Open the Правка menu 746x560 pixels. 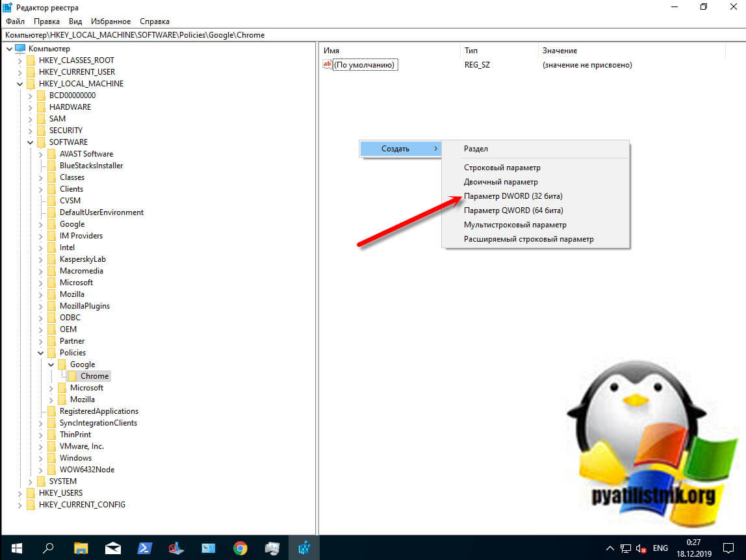(47, 21)
